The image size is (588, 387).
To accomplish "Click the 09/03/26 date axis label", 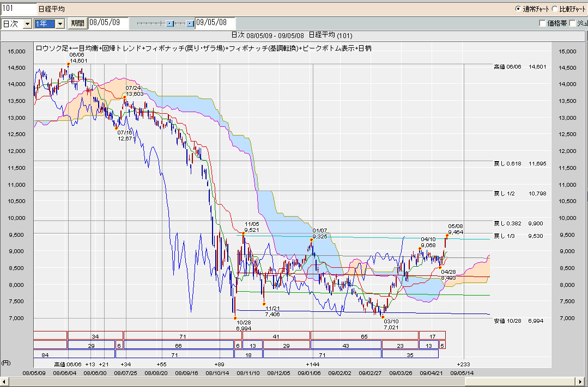I will [401, 373].
